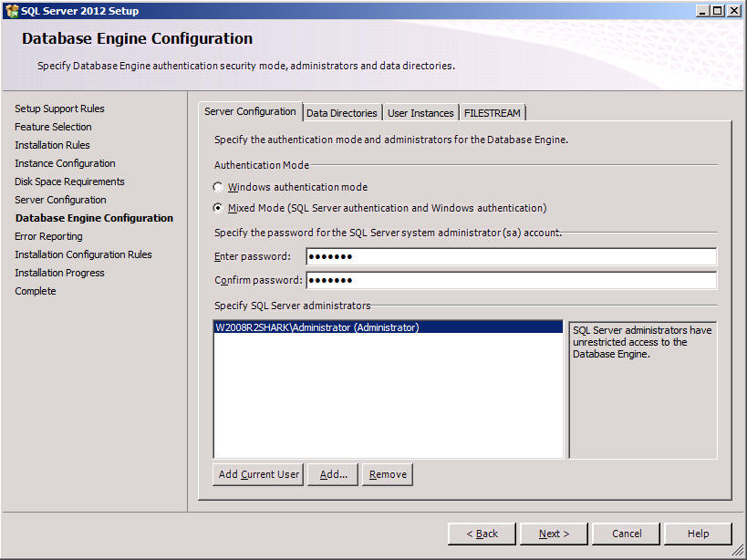
Task: Click Instance Configuration step
Action: (65, 163)
